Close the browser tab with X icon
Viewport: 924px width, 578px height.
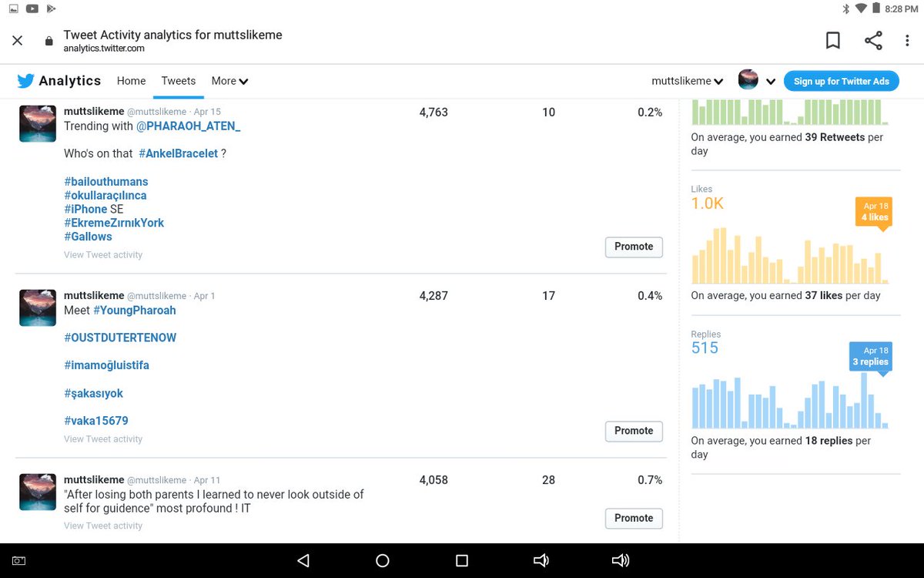pyautogui.click(x=18, y=41)
